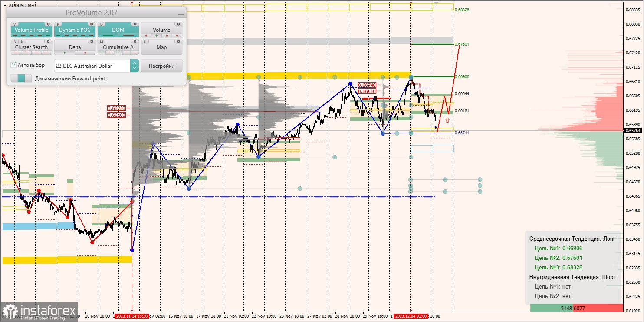Viewport: 644px width, 322px height.
Task: Toggle the Dynamic POC indicator
Action: point(75,30)
